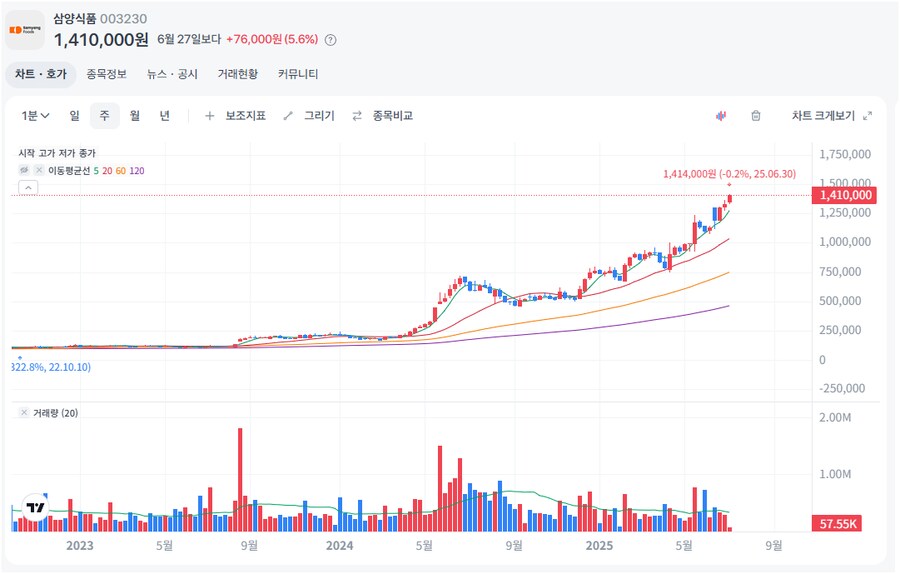900x574 pixels.
Task: Click the 1,410,000 current price tag
Action: [845, 195]
